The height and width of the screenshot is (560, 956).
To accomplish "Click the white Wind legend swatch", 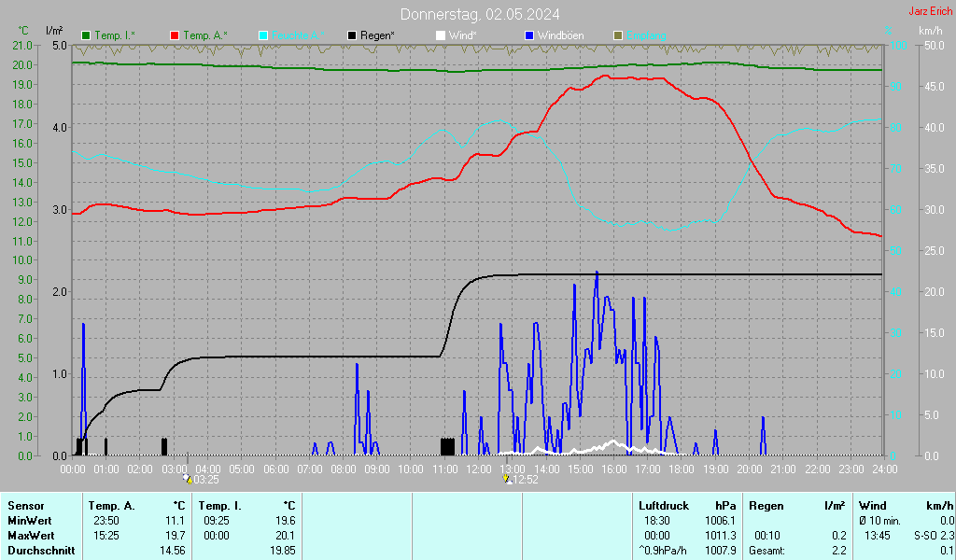I will pos(441,35).
